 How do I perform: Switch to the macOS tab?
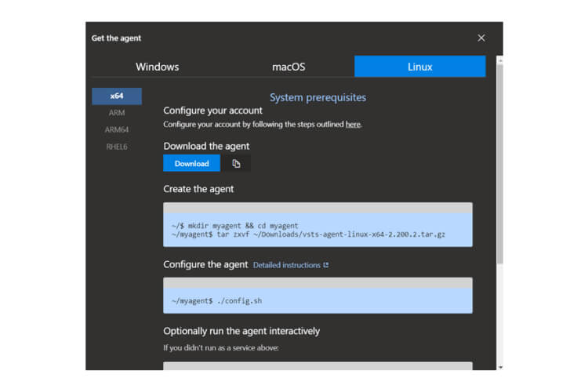(x=289, y=67)
